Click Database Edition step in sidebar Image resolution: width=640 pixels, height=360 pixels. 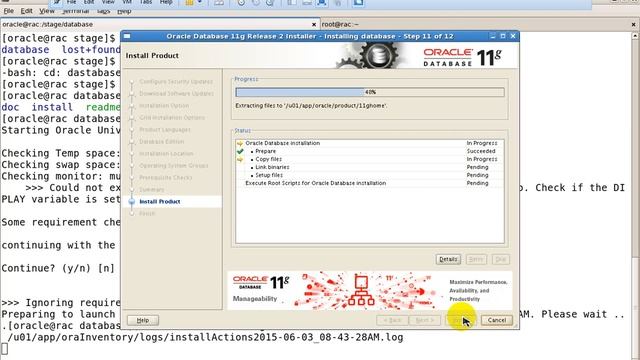(x=162, y=142)
